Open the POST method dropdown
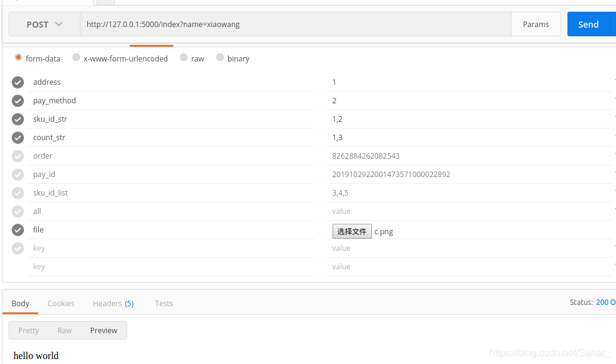Image resolution: width=616 pixels, height=364 pixels. coord(44,25)
